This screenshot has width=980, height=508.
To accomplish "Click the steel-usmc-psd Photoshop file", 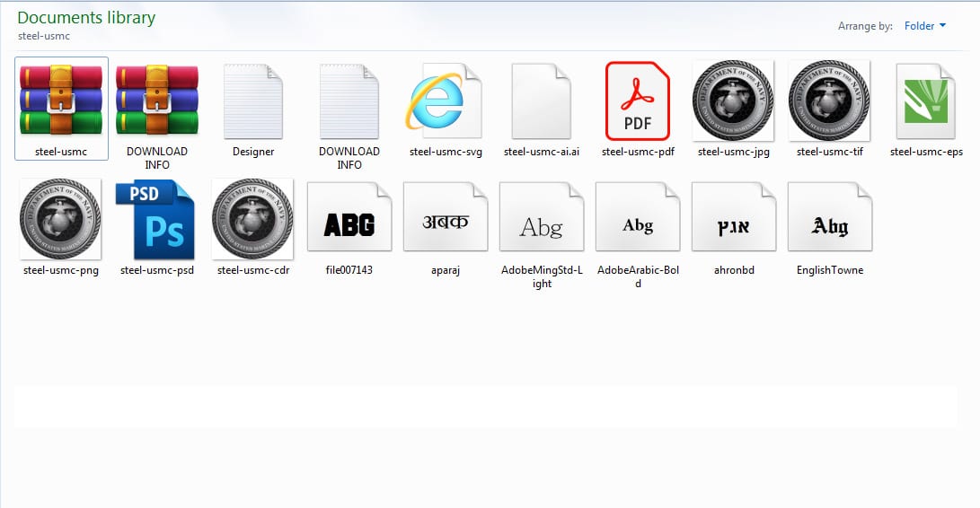I will [x=157, y=219].
